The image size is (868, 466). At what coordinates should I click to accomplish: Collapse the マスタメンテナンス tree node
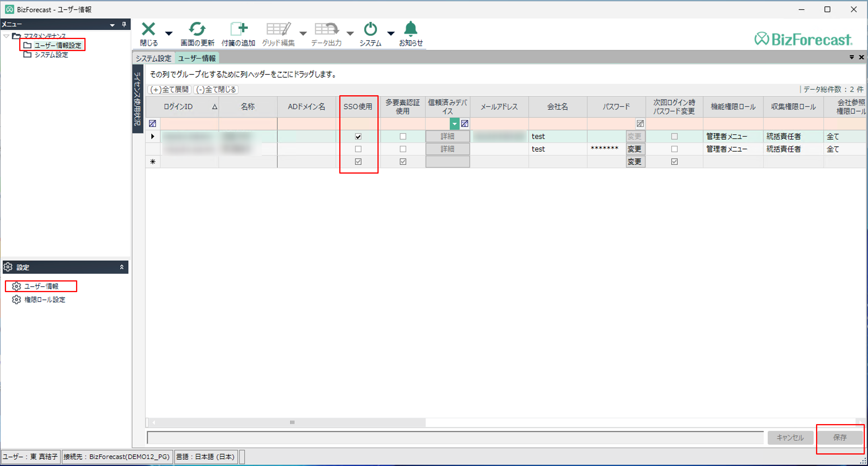click(6, 36)
